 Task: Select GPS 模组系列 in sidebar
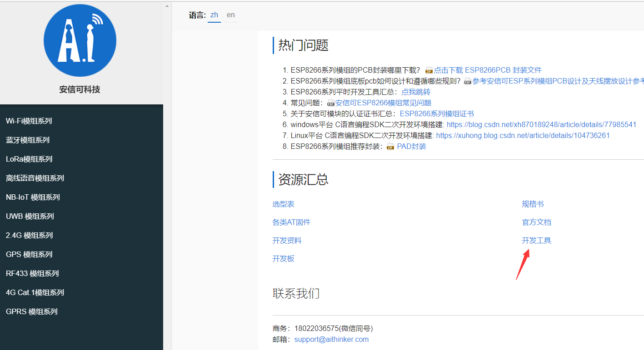[x=29, y=254]
